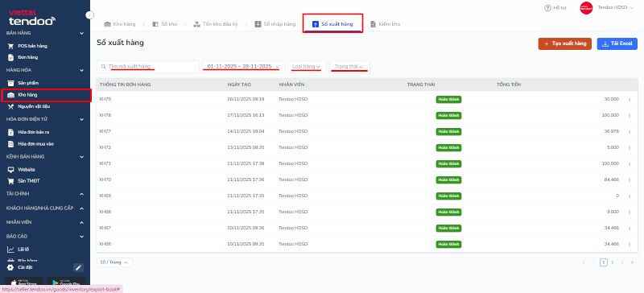Open the three-dot menu for row XH79
Screen dimensions: 644x293
(x=630, y=100)
